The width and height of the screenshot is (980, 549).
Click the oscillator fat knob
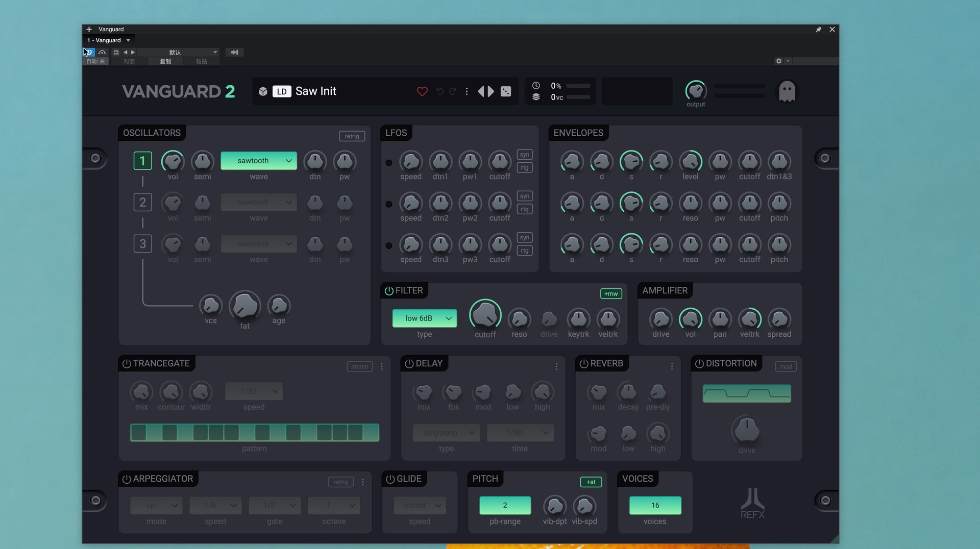245,306
